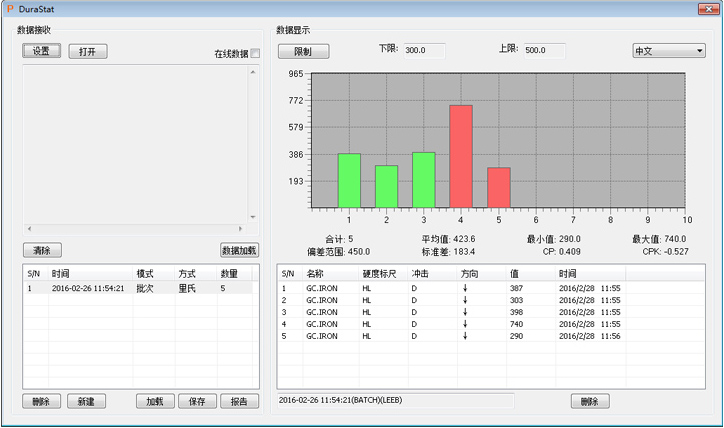Click the 保存 button
The image size is (724, 428).
[x=197, y=401]
